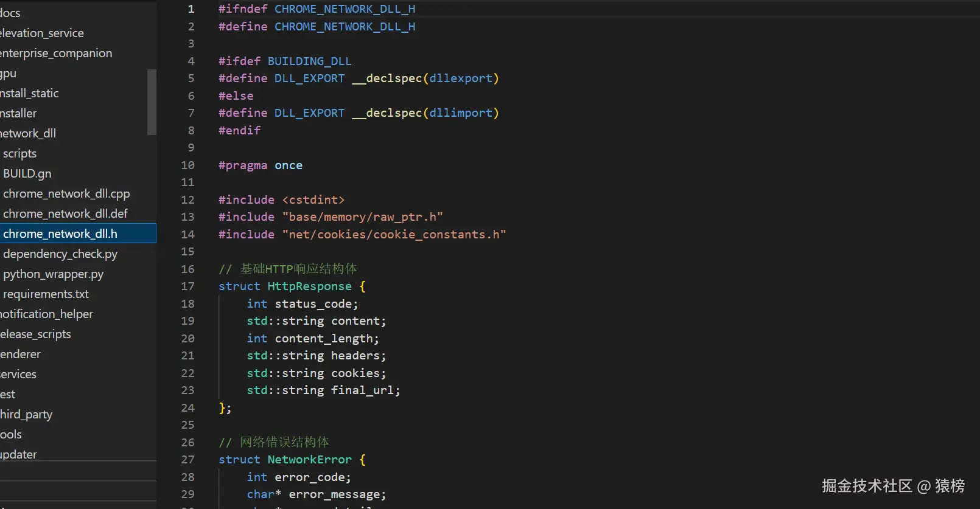Click the final_url member
Image resolution: width=980 pixels, height=509 pixels.
click(362, 390)
